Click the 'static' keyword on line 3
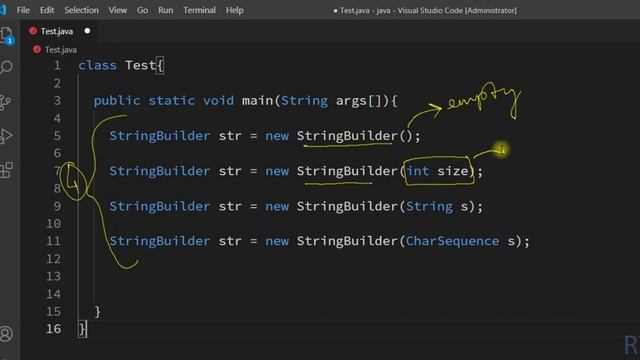 click(x=171, y=101)
